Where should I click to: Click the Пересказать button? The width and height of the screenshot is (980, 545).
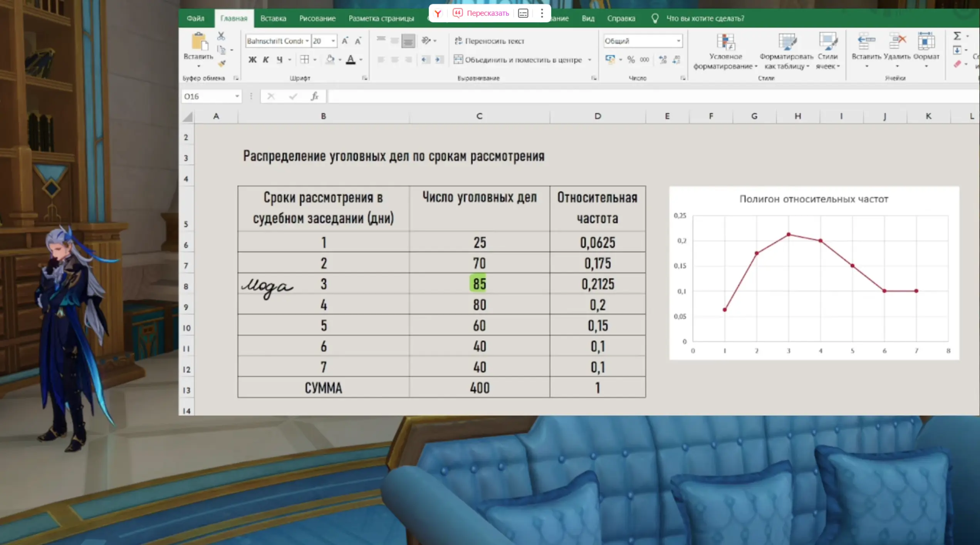tap(481, 13)
